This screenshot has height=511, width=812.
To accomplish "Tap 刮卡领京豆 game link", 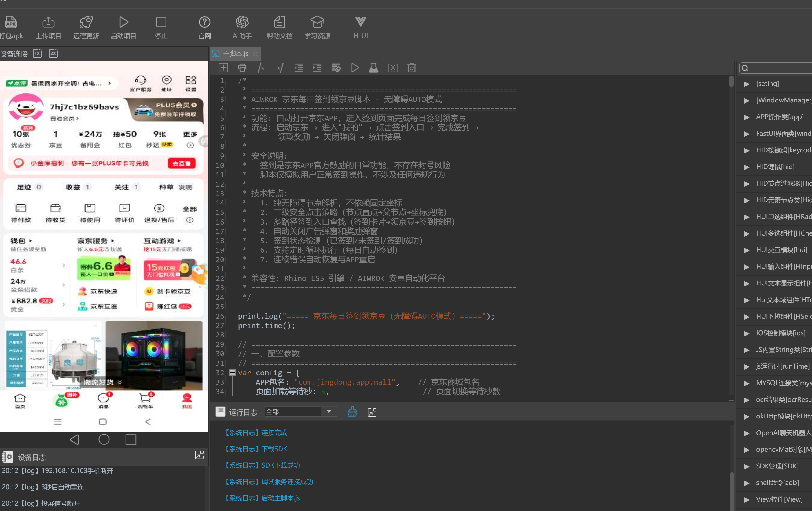I will (168, 291).
